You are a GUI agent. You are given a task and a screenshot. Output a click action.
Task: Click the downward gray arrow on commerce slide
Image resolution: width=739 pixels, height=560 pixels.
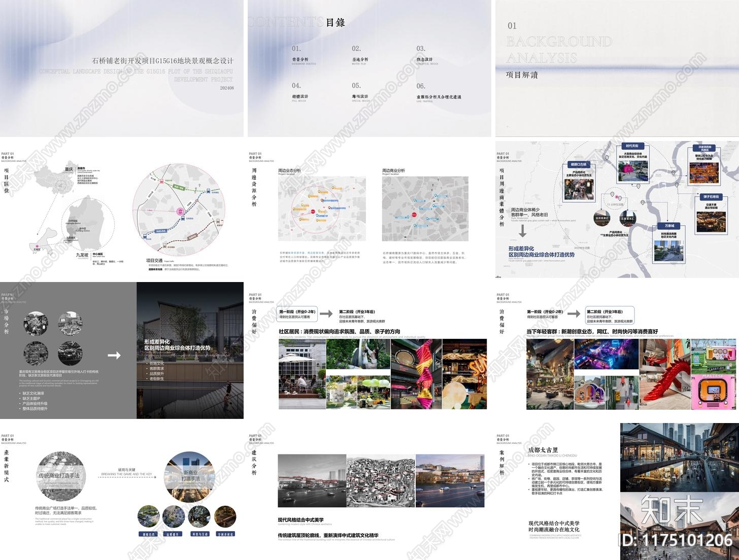522,230
